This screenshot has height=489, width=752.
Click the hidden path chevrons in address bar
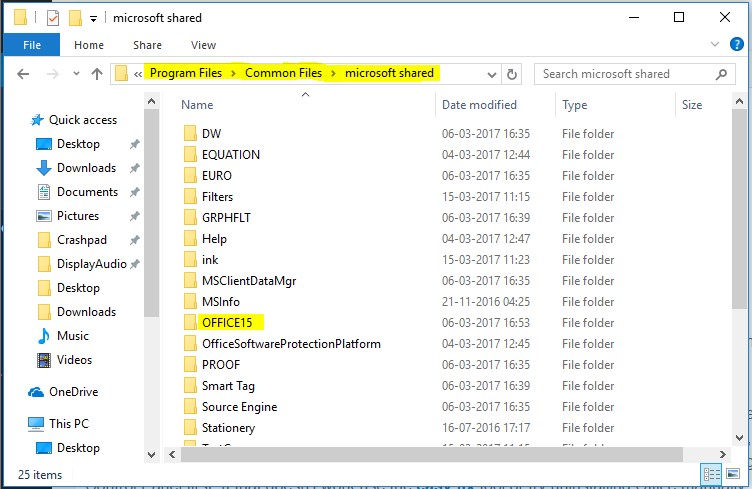(138, 74)
